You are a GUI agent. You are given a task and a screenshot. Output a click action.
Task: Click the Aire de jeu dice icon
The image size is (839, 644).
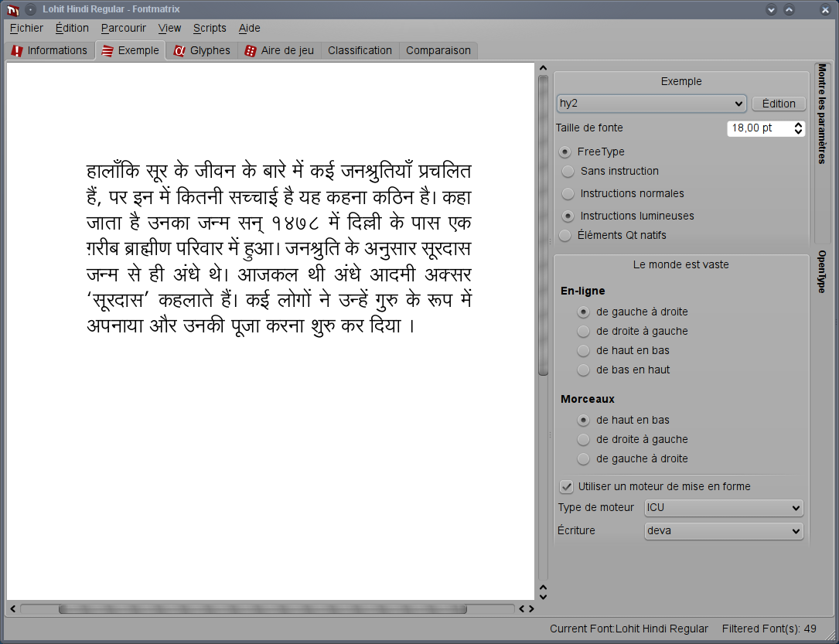coord(250,51)
